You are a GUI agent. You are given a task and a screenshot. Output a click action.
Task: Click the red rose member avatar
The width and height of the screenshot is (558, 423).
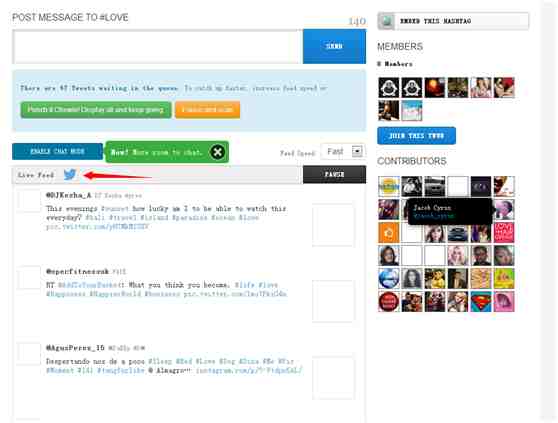(x=504, y=87)
